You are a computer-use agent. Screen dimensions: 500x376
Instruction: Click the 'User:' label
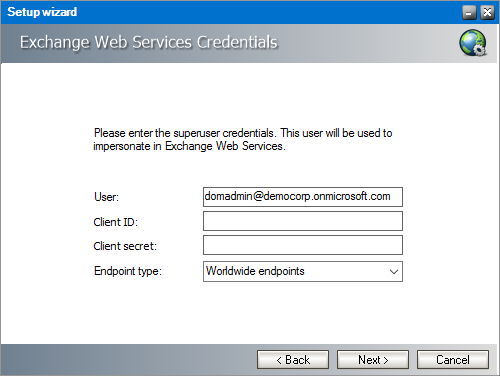pyautogui.click(x=106, y=197)
